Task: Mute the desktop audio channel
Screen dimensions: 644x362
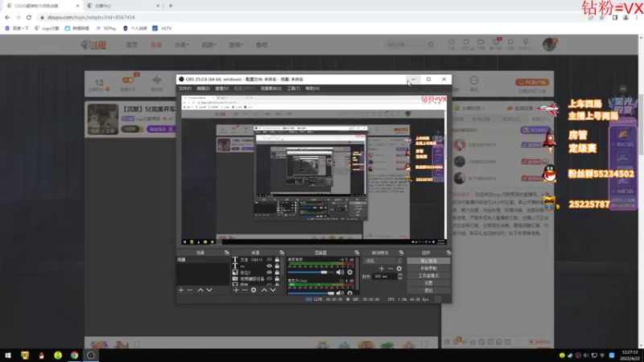Action: click(340, 272)
